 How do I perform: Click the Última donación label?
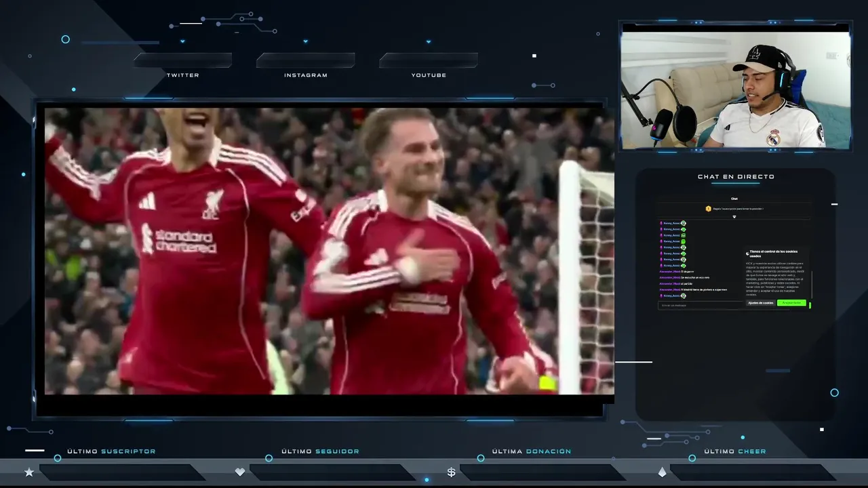pyautogui.click(x=532, y=451)
